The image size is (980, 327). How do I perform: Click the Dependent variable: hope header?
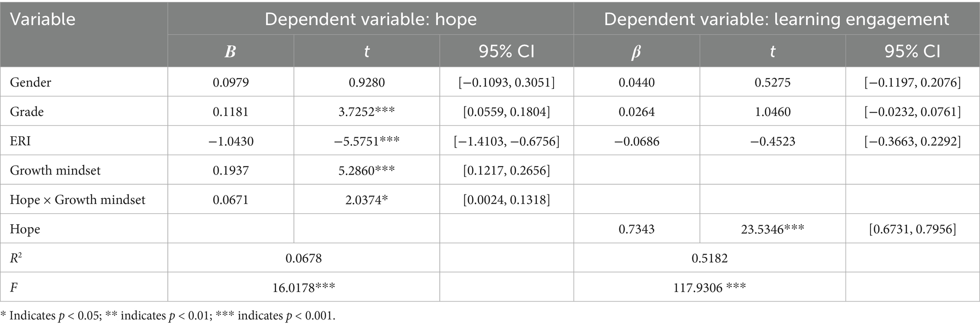click(x=371, y=19)
